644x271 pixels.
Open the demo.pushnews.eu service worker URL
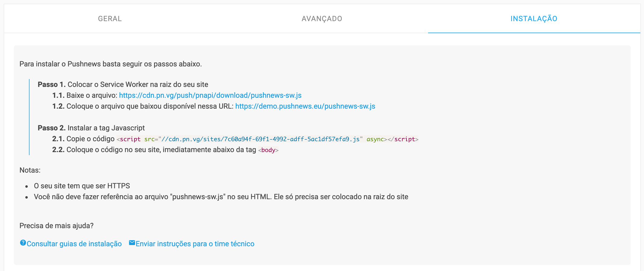click(305, 106)
